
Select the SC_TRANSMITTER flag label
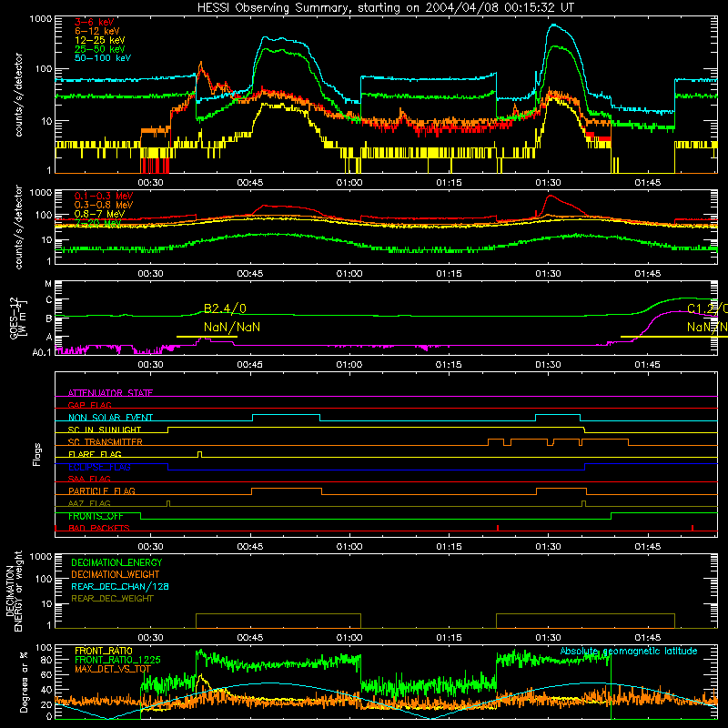[x=106, y=441]
